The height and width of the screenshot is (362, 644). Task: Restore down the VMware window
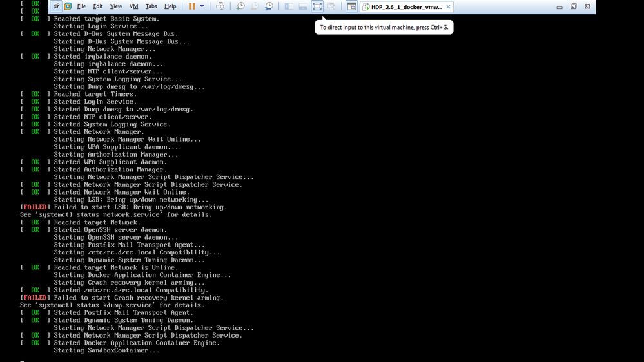point(574,6)
